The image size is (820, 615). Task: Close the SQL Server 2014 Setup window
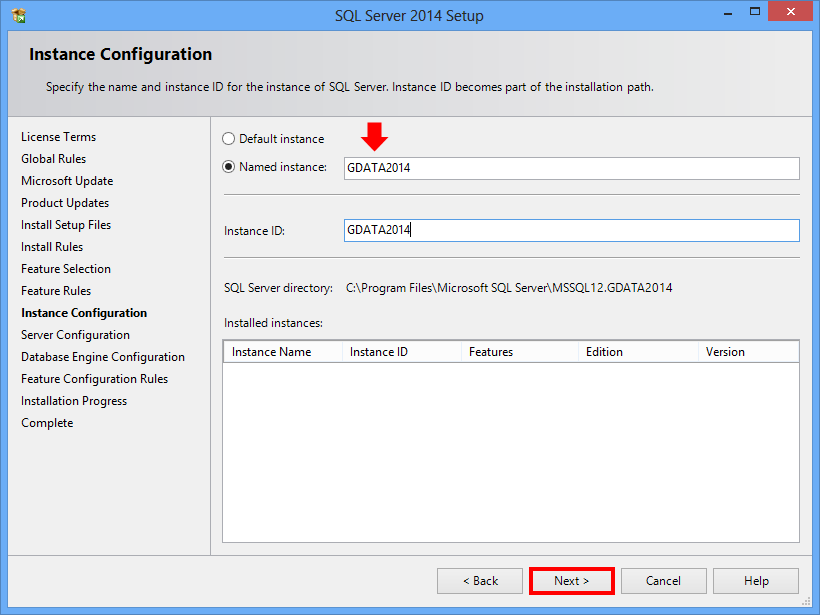point(791,12)
